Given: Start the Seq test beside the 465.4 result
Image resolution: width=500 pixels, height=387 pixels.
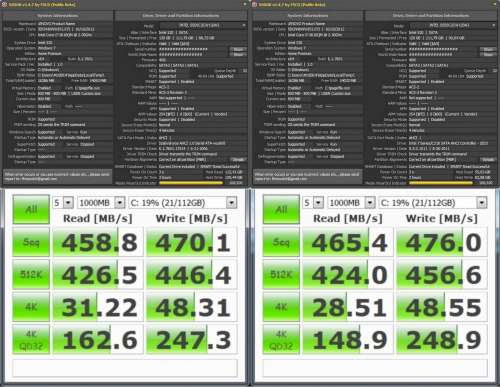Looking at the screenshot, I should 281,242.
